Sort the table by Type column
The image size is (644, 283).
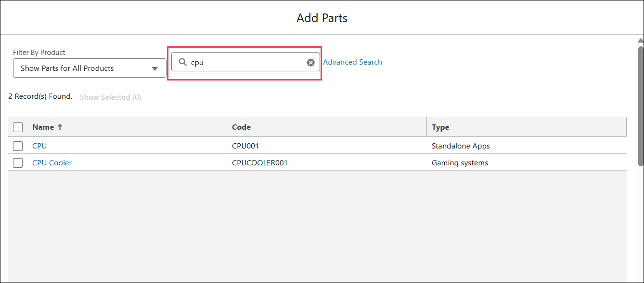click(x=440, y=127)
